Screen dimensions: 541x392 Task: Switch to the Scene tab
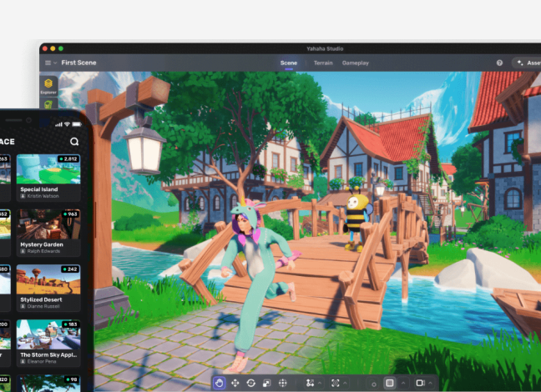289,63
